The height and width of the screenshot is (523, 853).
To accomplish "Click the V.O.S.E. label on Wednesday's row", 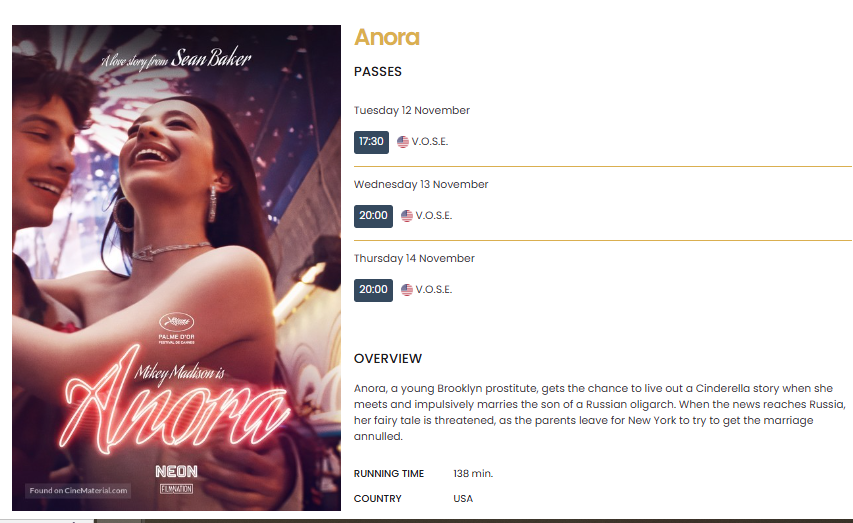I will (x=434, y=216).
